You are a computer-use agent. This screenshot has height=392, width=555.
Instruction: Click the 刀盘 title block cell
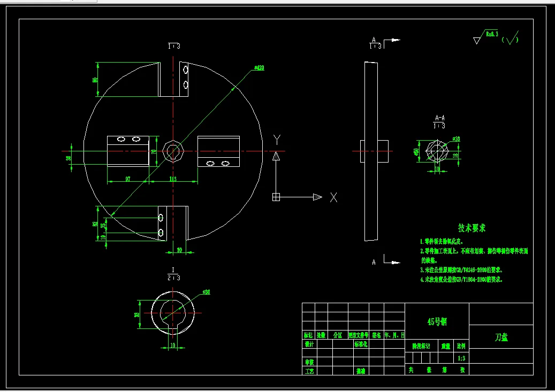(x=501, y=337)
